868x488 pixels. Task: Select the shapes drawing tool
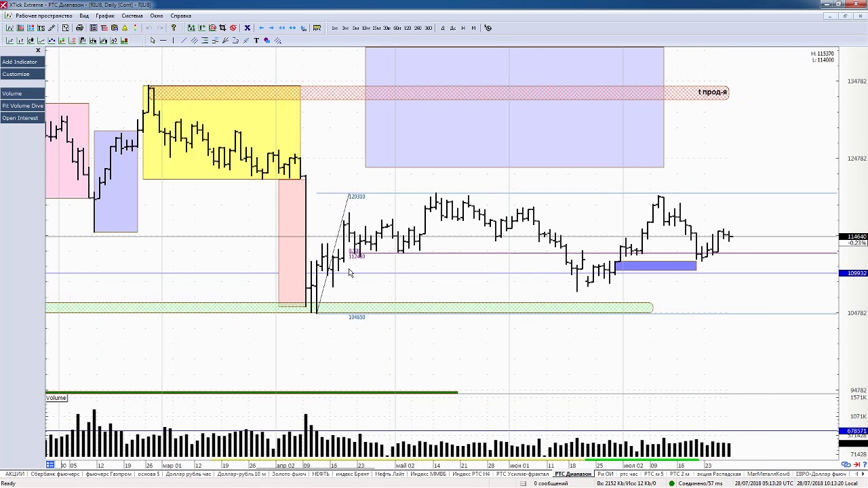pyautogui.click(x=267, y=41)
